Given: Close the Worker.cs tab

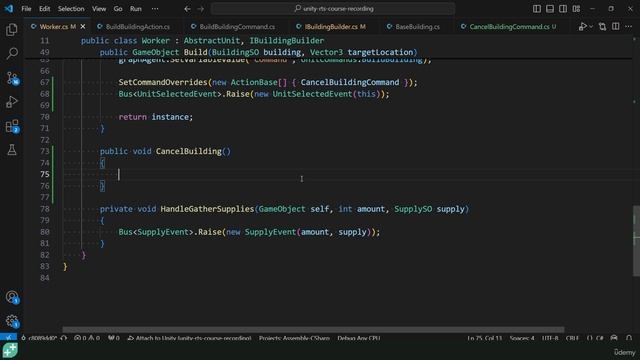Looking at the screenshot, I should coord(83,27).
